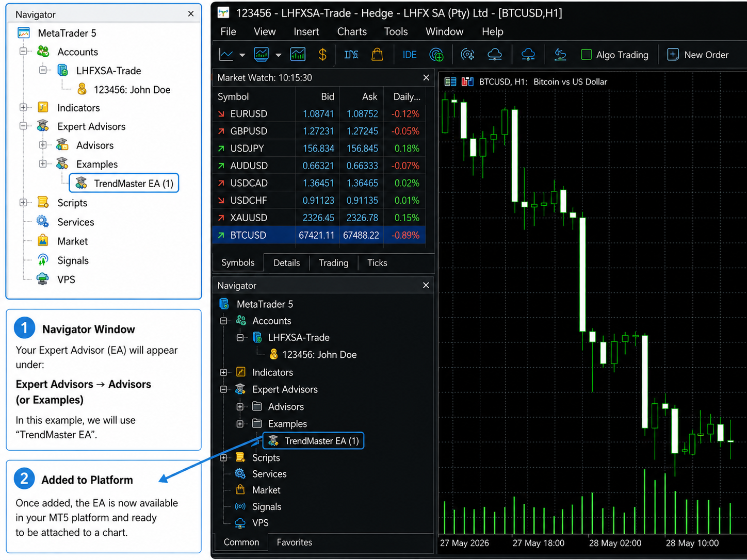Screen dimensions: 747x560
Task: Click the orange dollar sign toolbar icon
Action: click(x=322, y=54)
